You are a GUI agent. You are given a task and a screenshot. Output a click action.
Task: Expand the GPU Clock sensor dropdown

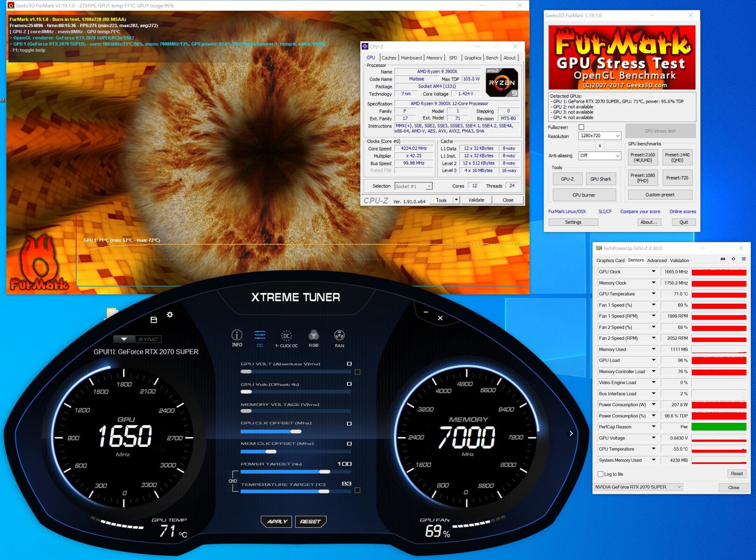[654, 272]
